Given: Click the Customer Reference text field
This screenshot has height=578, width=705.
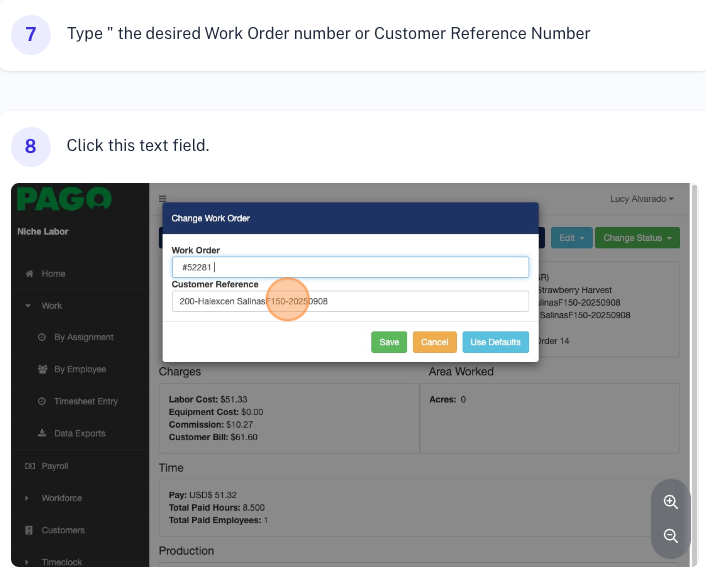Looking at the screenshot, I should (x=349, y=301).
